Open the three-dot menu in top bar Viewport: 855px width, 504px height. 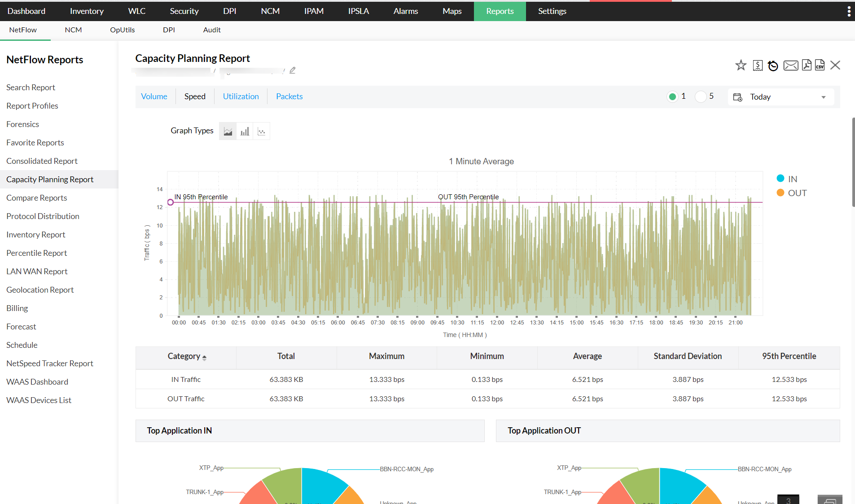tap(849, 11)
